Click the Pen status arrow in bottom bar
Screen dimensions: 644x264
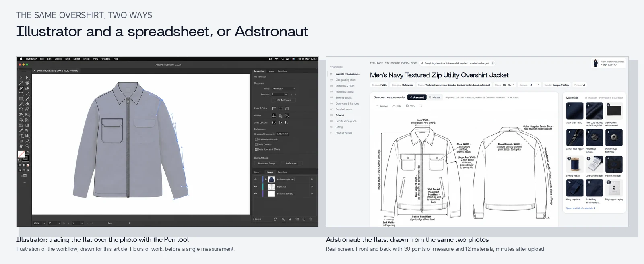tap(130, 223)
